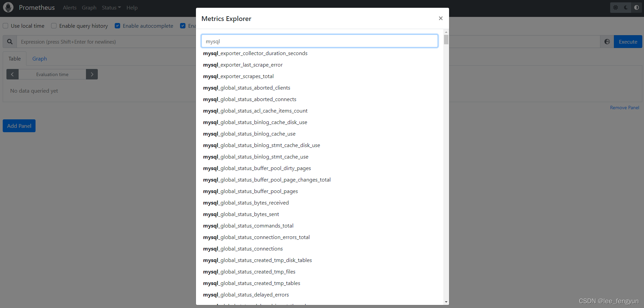Select mysql_exporter_scrapes_total metric
644x308 pixels.
pos(238,76)
